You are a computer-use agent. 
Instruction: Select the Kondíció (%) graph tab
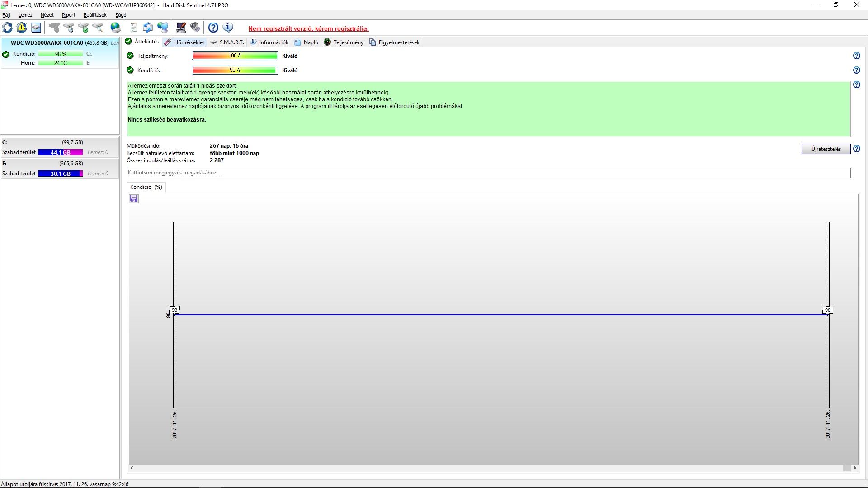point(146,187)
